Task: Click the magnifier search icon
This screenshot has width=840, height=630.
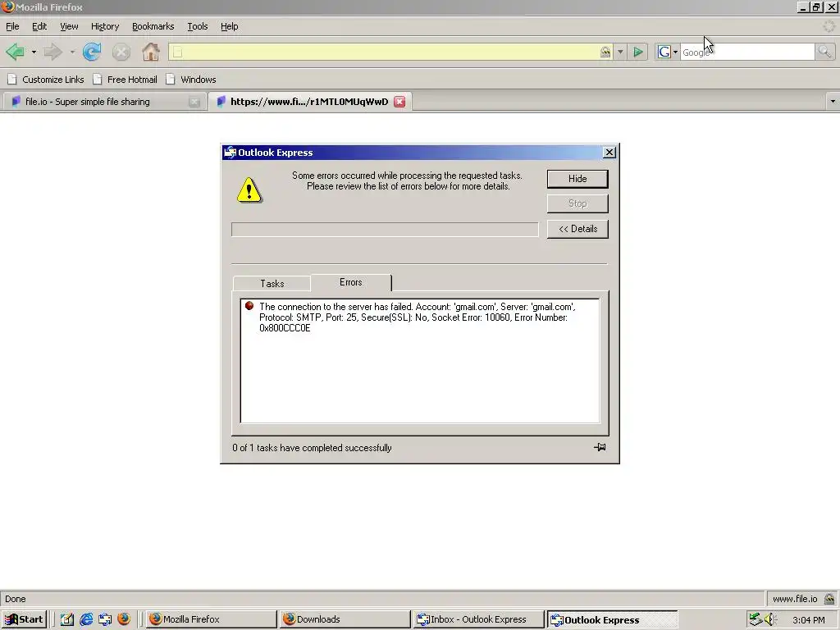Action: (x=824, y=52)
